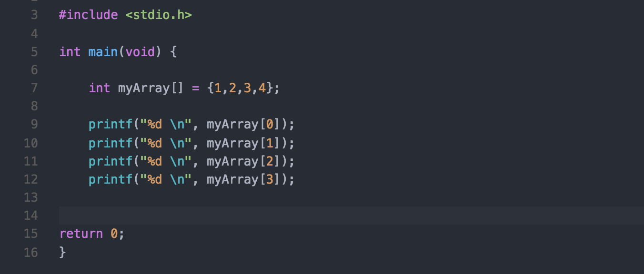
Task: Place cursor on the #include keyword
Action: click(88, 15)
